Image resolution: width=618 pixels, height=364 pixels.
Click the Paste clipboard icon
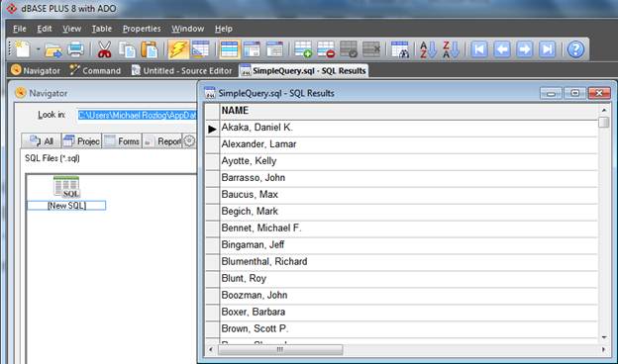[x=150, y=49]
